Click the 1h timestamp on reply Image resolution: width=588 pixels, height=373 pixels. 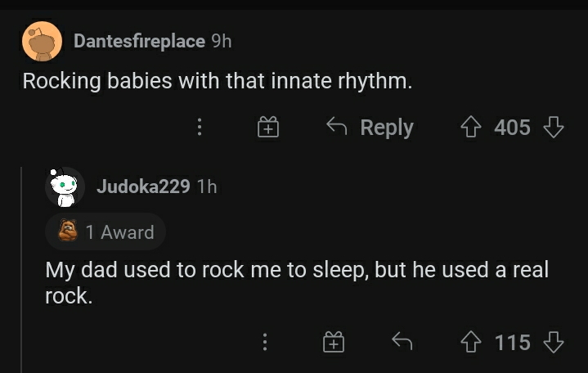tap(208, 186)
